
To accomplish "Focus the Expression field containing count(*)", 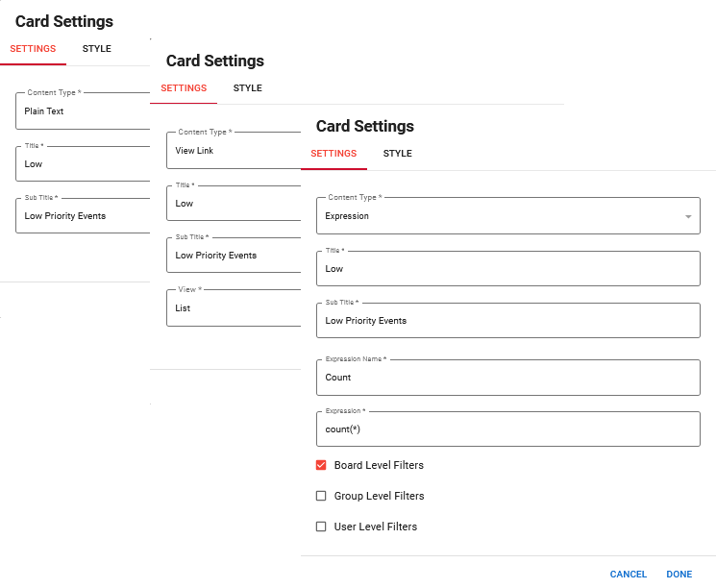I will tap(507, 429).
